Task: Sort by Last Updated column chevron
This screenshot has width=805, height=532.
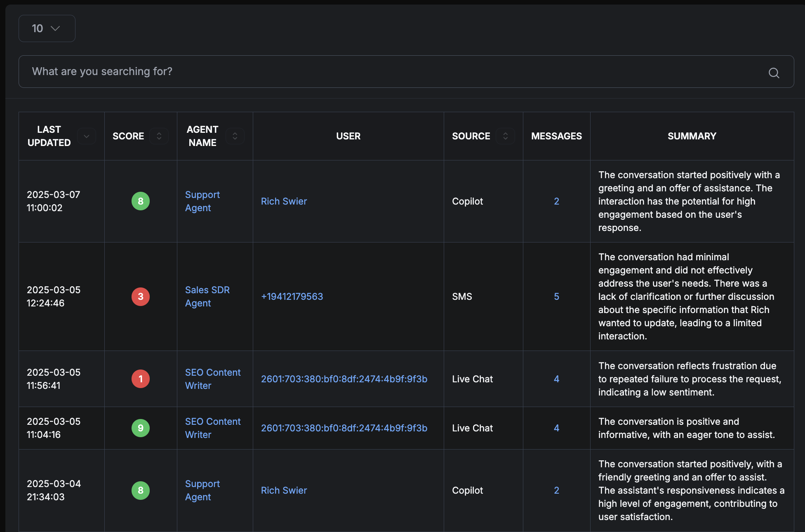Action: 86,136
